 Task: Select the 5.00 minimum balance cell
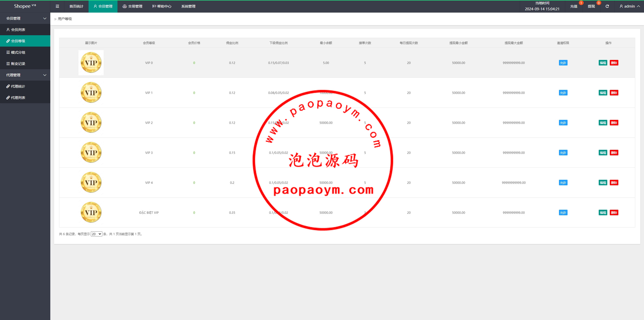pos(326,63)
